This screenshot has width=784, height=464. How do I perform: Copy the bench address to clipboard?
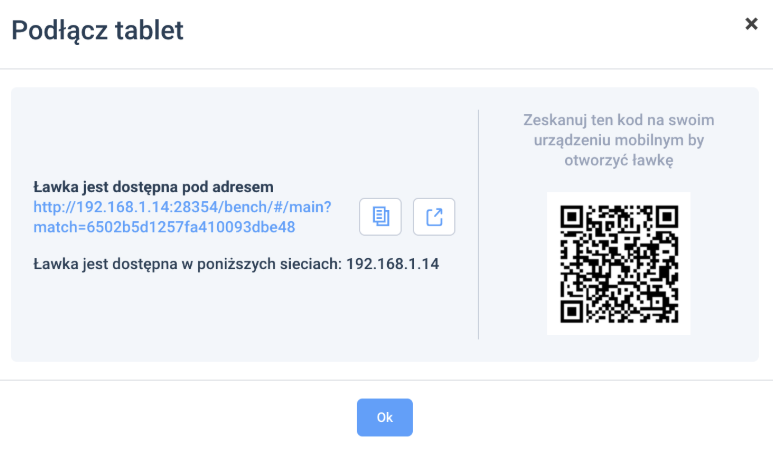380,217
